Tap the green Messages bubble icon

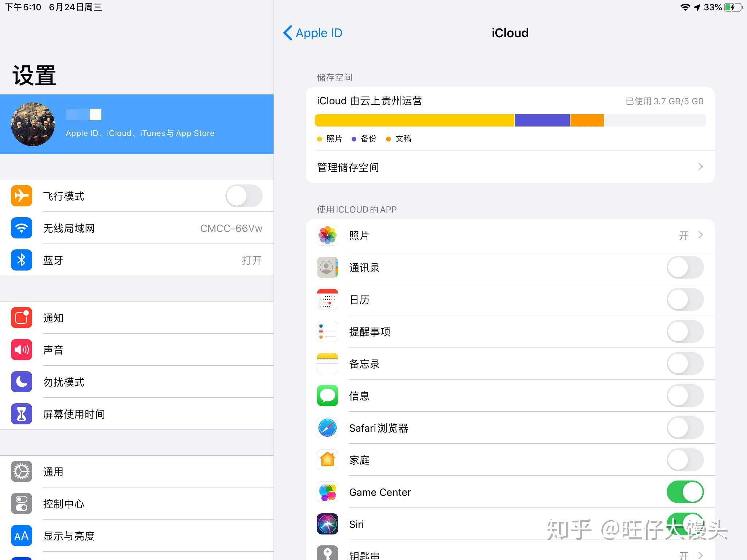(x=328, y=396)
